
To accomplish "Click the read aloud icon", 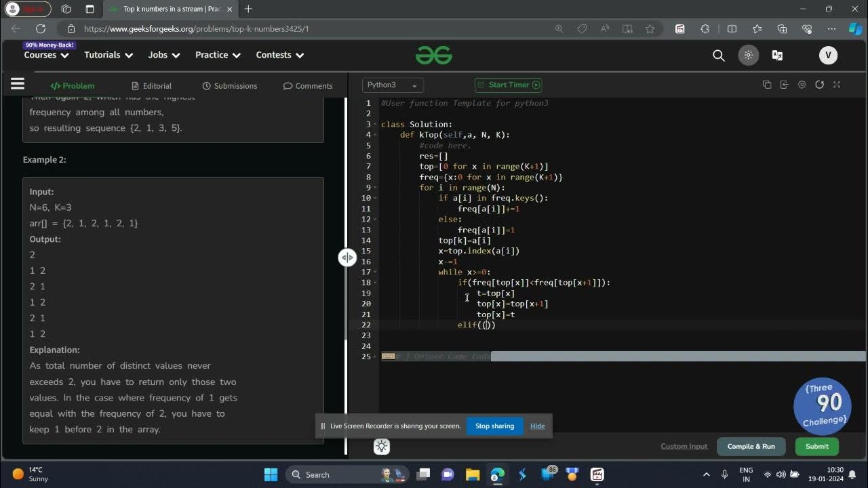I will tap(604, 29).
